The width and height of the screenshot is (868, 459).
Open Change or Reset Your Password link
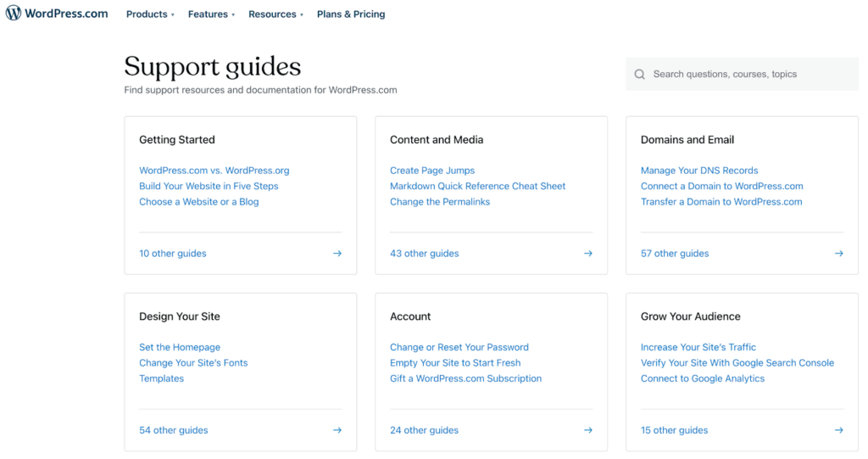tap(459, 347)
